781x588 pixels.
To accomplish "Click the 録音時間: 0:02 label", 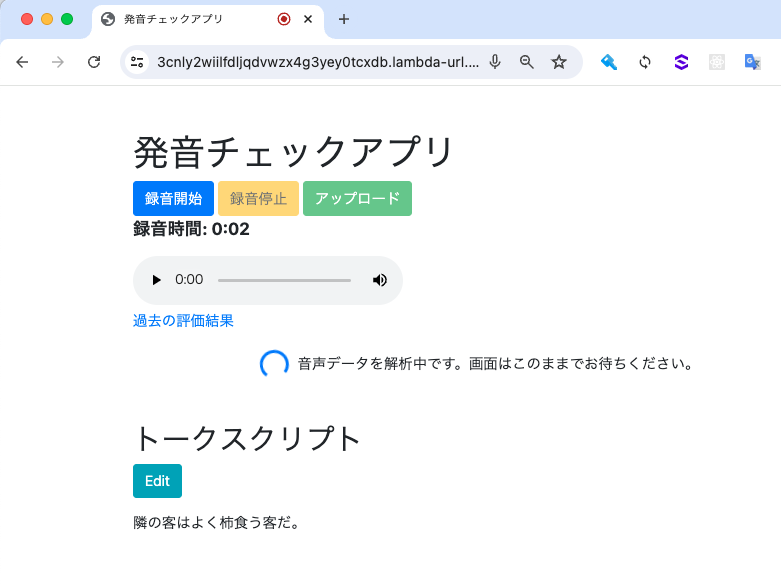I will (x=191, y=229).
